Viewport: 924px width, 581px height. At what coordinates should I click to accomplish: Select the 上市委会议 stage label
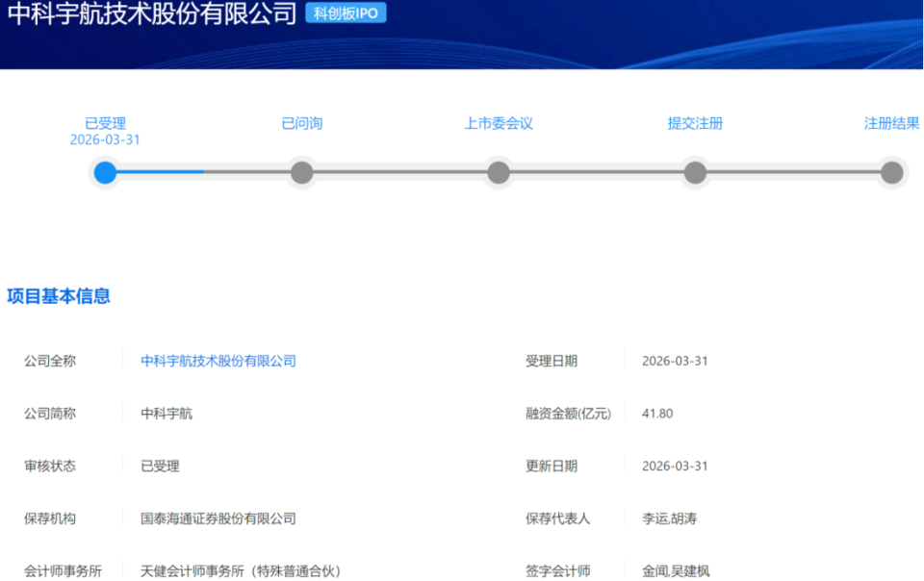pos(498,123)
